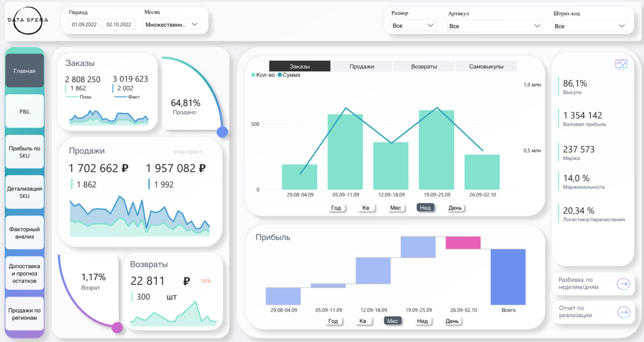This screenshot has width=644, height=342.
Task: Set Прибыль chart granularity to Кв
Action: coord(363,321)
